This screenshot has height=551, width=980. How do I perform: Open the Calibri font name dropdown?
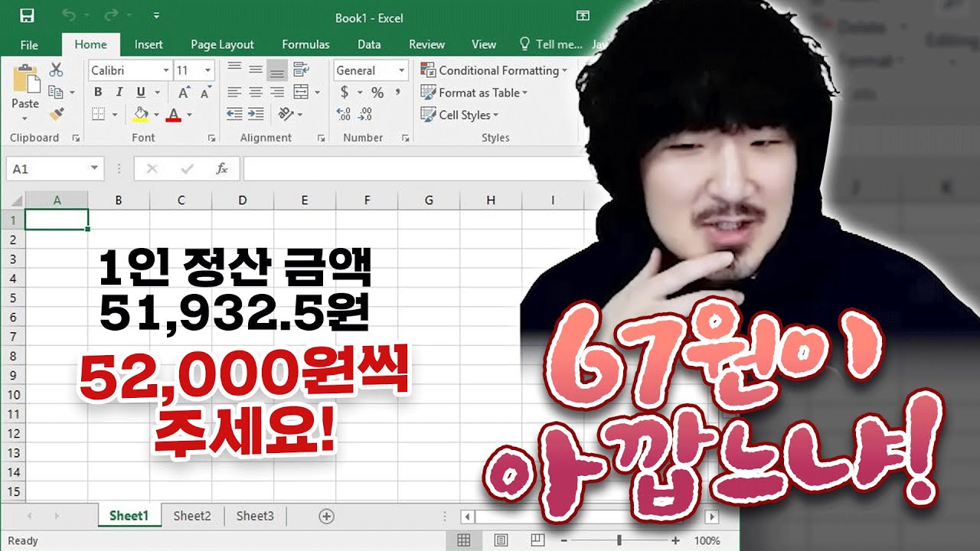[166, 70]
